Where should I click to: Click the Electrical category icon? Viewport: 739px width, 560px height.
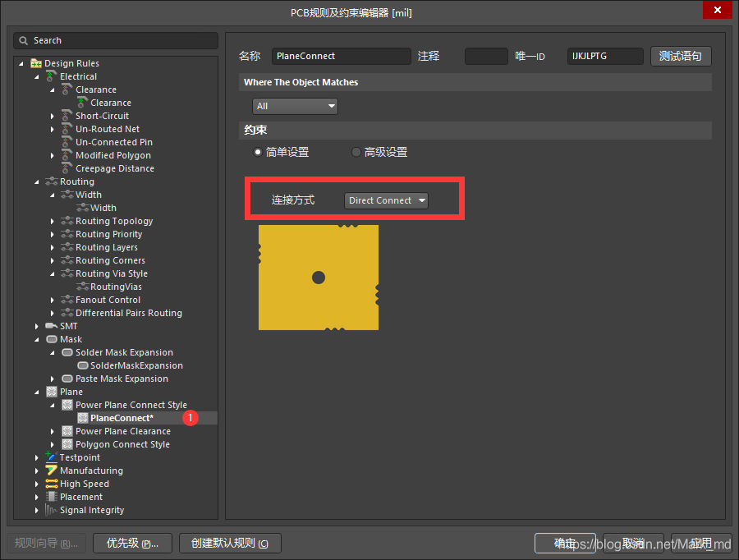52,76
